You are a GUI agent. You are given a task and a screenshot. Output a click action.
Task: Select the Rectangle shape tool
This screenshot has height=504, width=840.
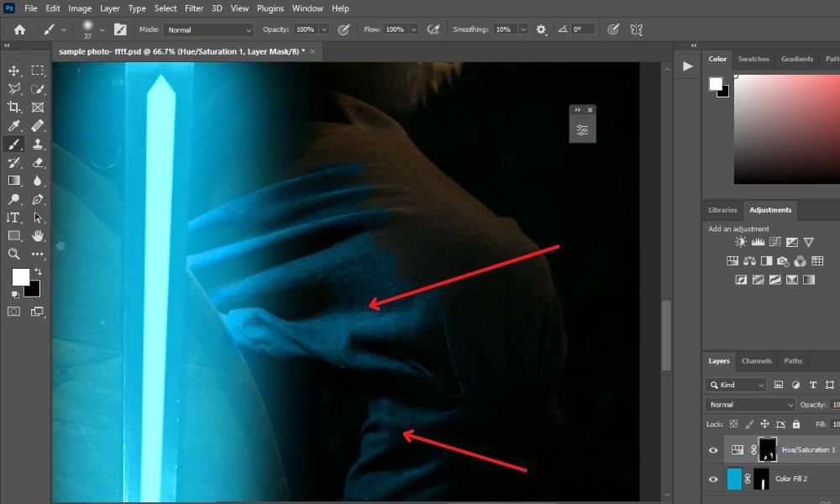coord(14,236)
